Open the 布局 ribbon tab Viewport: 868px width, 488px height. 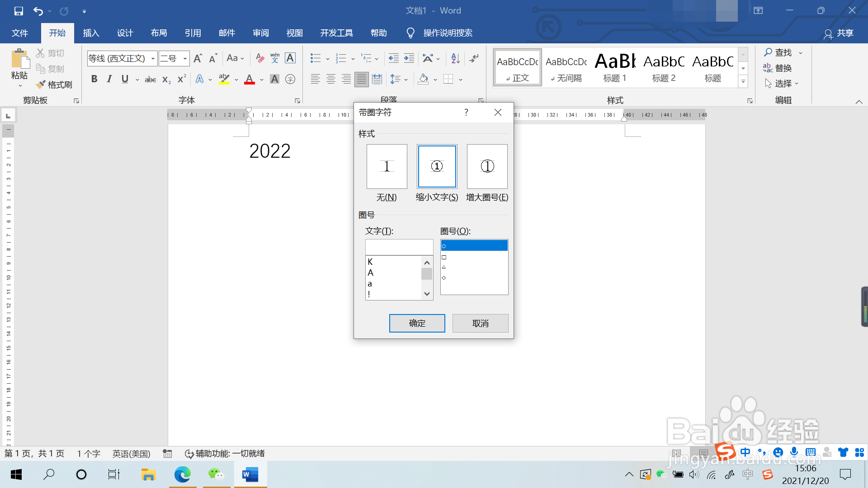(x=159, y=33)
